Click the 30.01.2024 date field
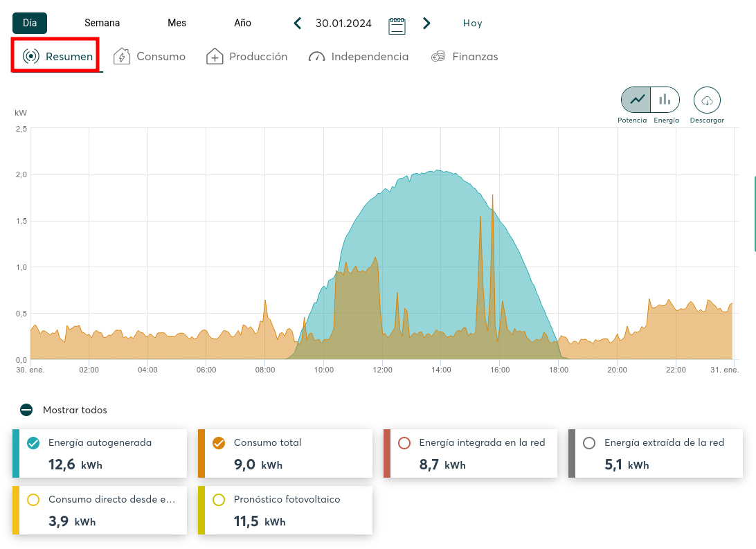 coord(343,24)
